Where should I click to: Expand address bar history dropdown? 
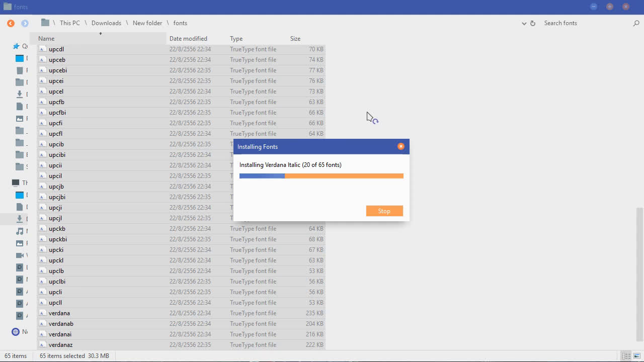[524, 23]
